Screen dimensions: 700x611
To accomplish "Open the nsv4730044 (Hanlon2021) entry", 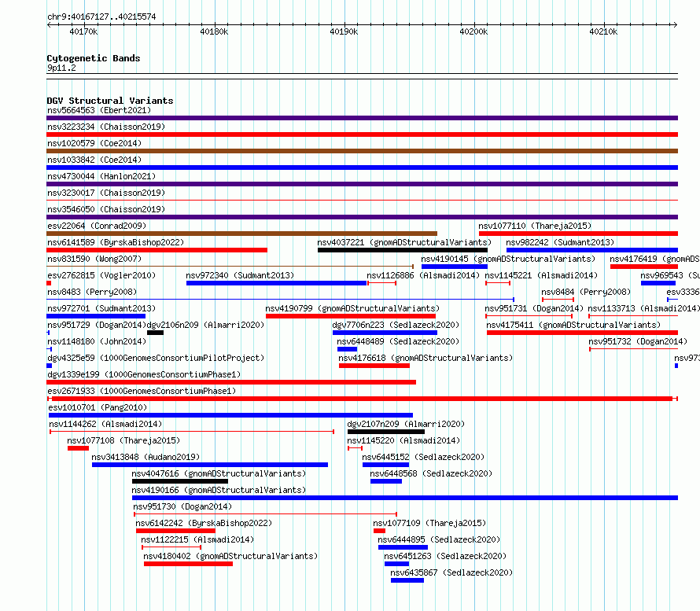I will pyautogui.click(x=101, y=176).
